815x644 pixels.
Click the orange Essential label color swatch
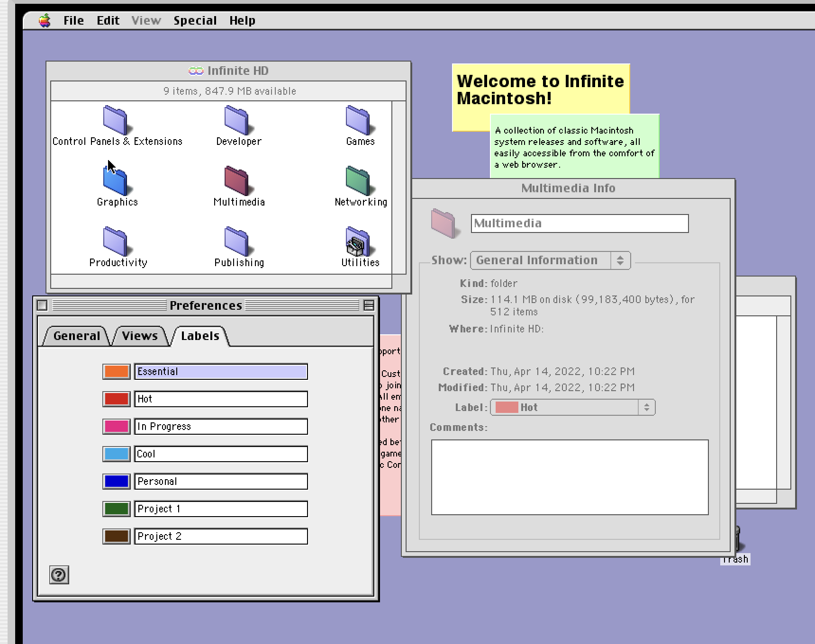coord(117,372)
